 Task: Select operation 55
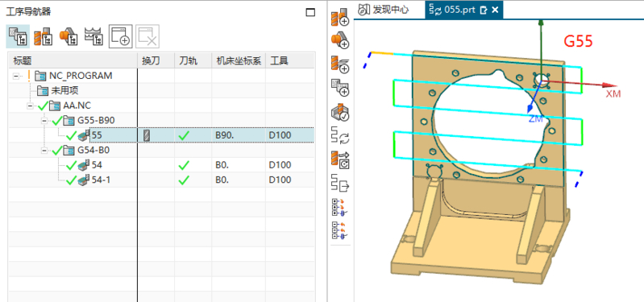click(97, 135)
